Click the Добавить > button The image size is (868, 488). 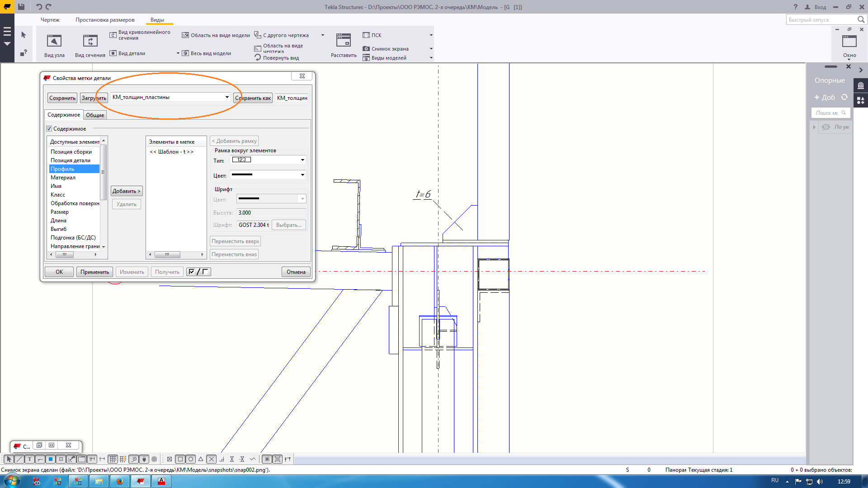coord(127,191)
